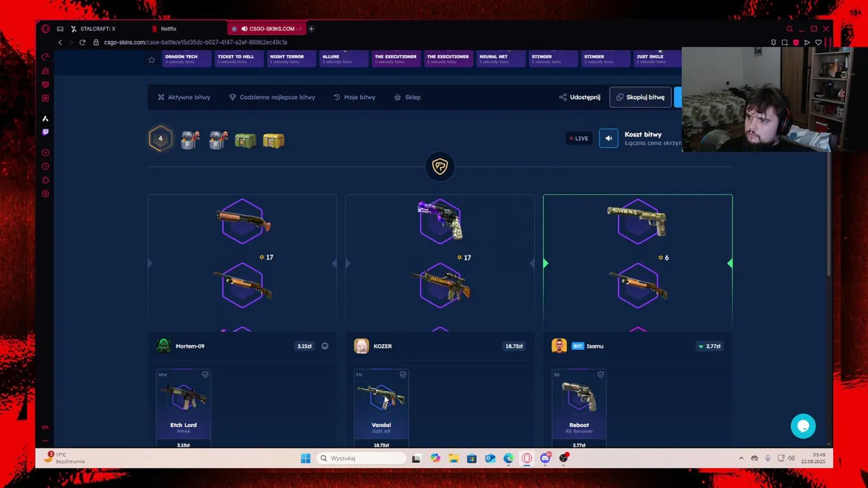Click KOZER's 18.73zł total value

[514, 346]
